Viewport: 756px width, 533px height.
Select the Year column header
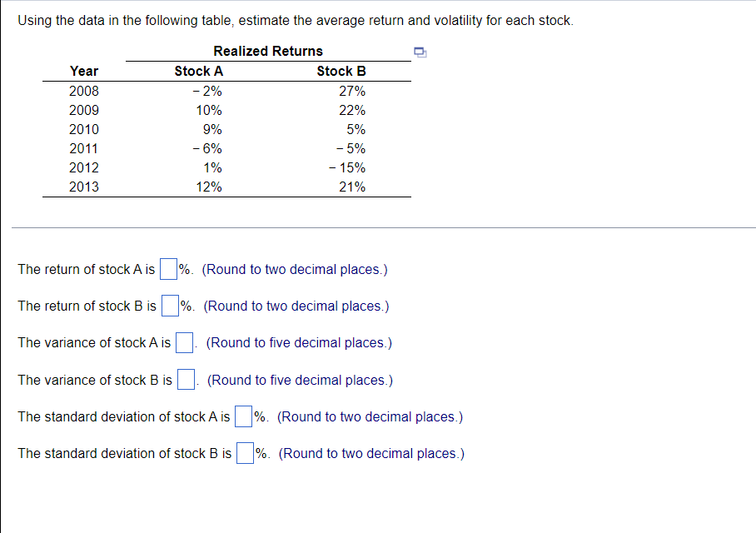pos(84,71)
